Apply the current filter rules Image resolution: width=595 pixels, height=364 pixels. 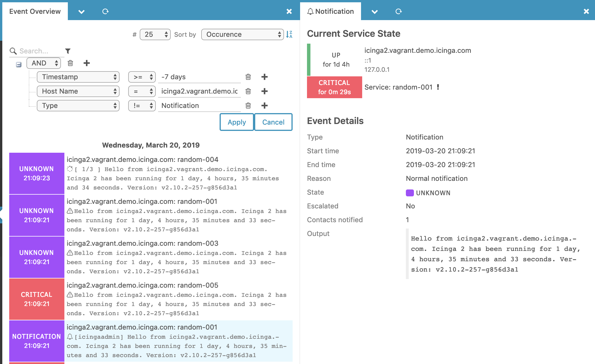237,122
